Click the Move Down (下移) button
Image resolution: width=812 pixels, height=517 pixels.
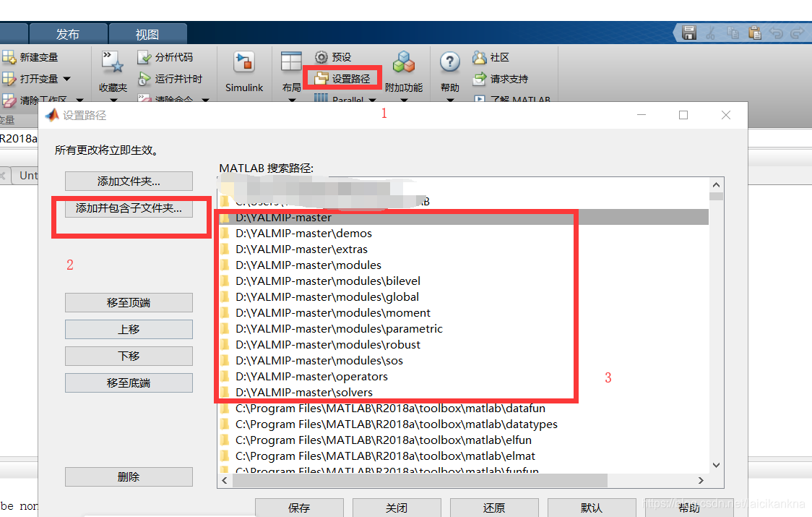click(x=129, y=356)
